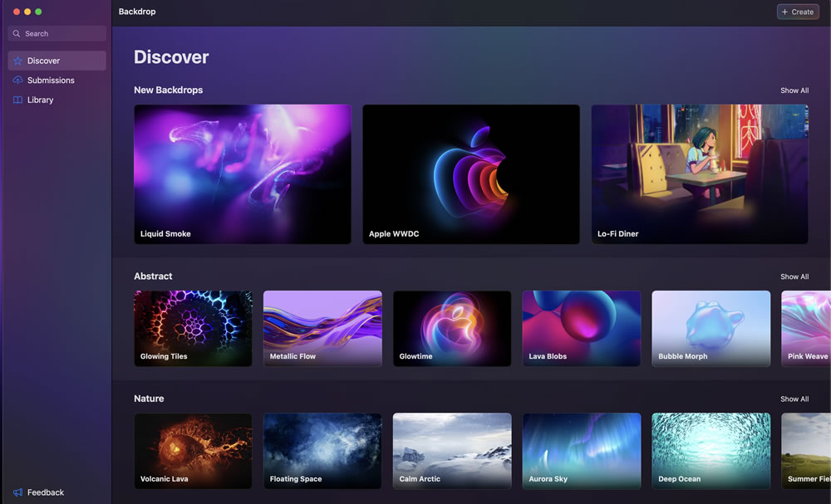Click the Create button

coord(798,12)
